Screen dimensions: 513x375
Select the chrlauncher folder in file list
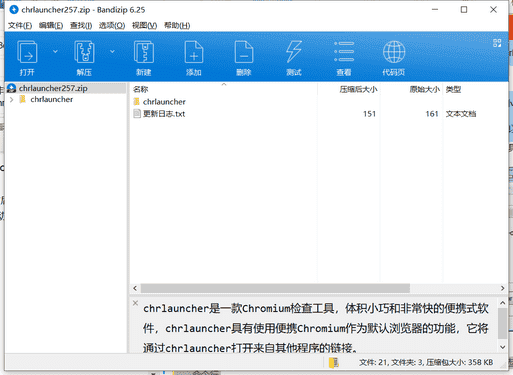[164, 102]
